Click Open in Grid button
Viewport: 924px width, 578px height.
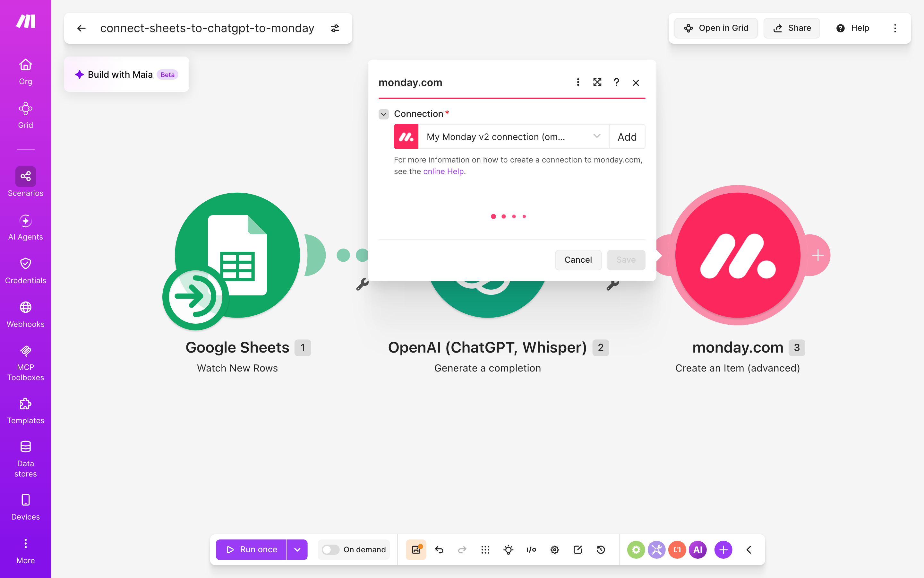[716, 28]
